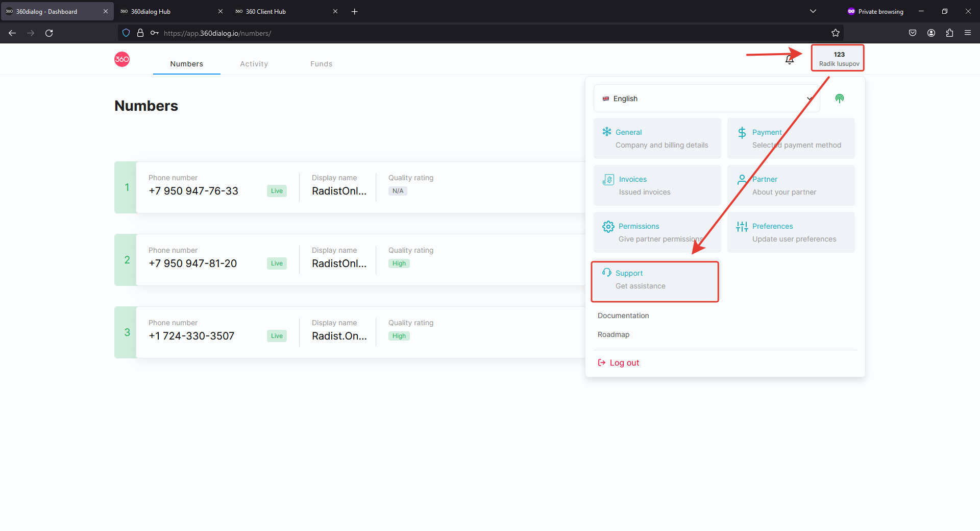Image resolution: width=980 pixels, height=531 pixels.
Task: Open General company and billing details
Action: click(x=657, y=138)
